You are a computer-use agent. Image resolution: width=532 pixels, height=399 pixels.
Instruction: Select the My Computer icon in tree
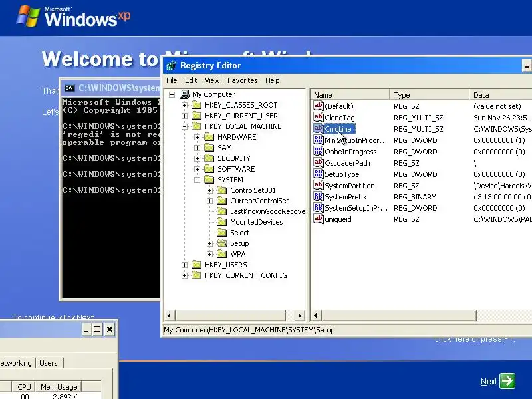185,94
